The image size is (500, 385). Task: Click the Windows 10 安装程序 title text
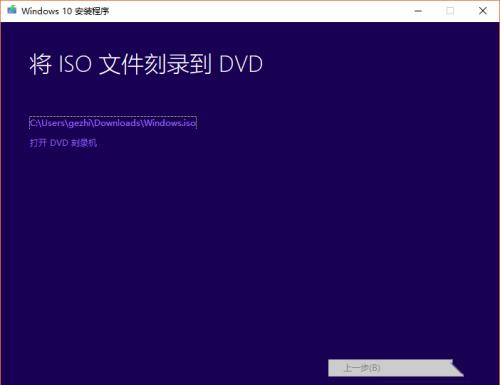click(x=65, y=11)
